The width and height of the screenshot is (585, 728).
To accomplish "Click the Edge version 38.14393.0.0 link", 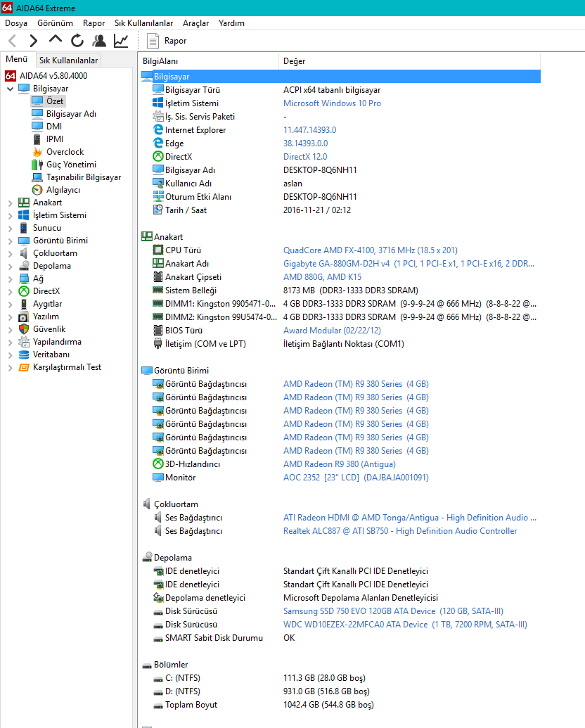I will point(305,143).
